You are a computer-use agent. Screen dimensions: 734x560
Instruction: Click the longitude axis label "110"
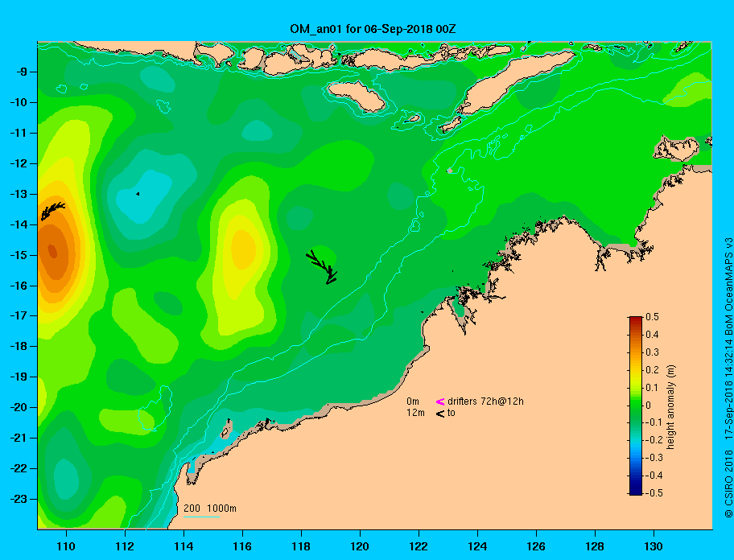pyautogui.click(x=66, y=546)
